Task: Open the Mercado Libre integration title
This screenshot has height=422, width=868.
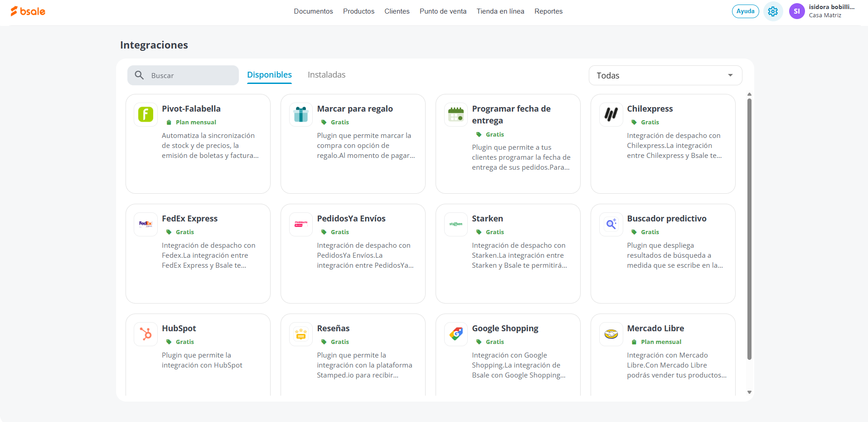Action: (x=655, y=329)
